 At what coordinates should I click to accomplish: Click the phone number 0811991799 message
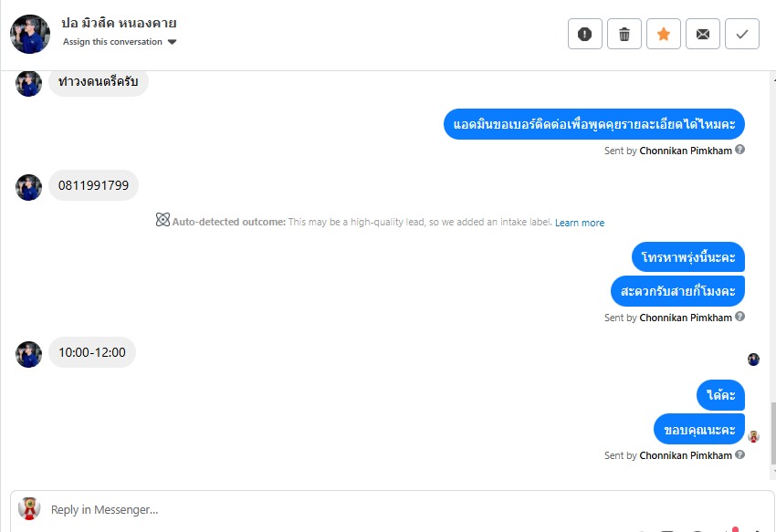(x=93, y=186)
